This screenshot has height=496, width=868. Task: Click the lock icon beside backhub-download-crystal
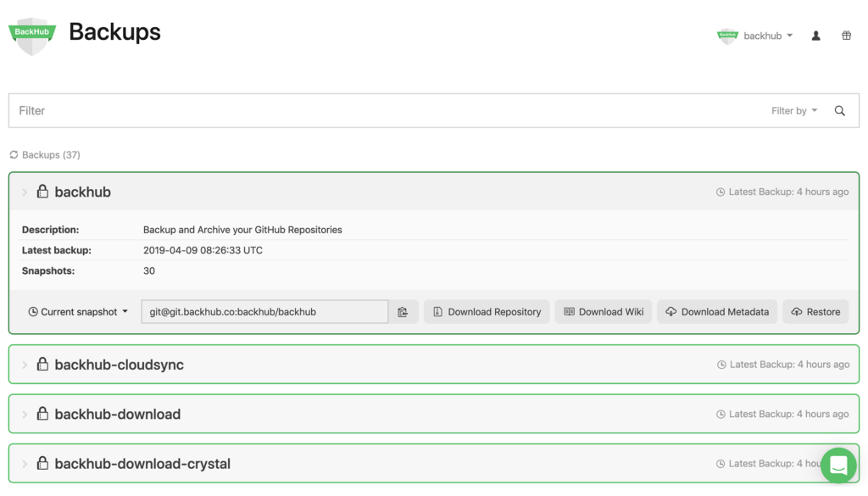(x=42, y=463)
